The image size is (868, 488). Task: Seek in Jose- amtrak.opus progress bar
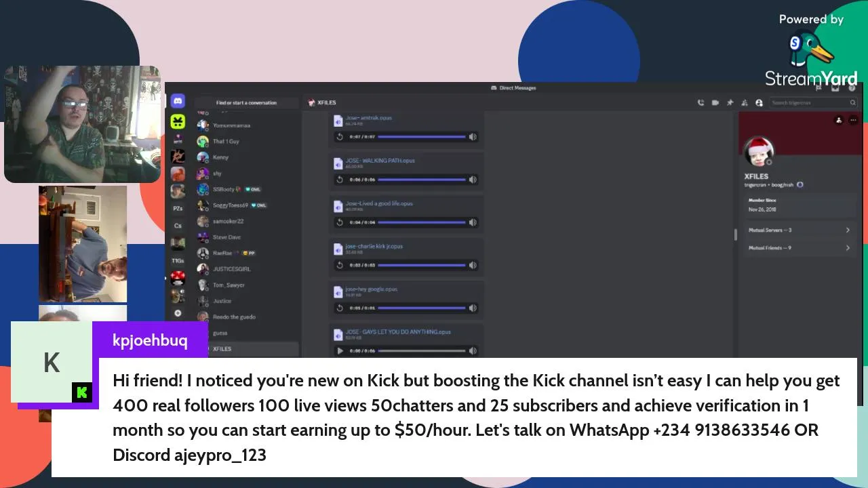[x=422, y=137]
